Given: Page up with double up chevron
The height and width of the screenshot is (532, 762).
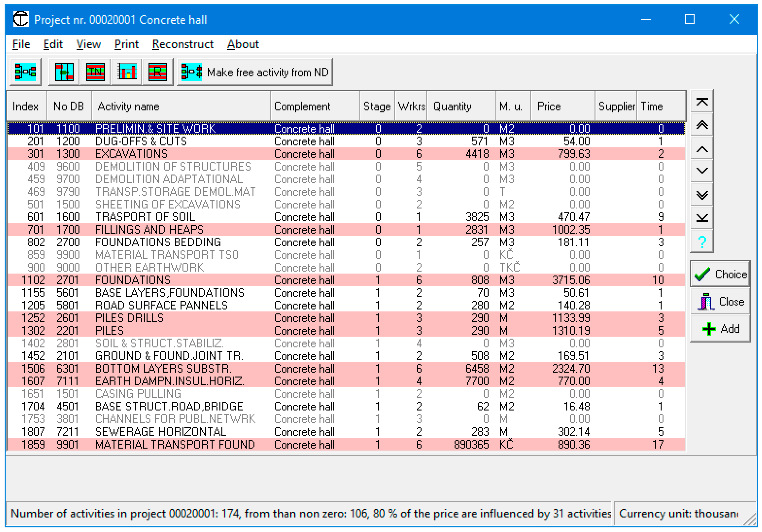Looking at the screenshot, I should tap(702, 125).
